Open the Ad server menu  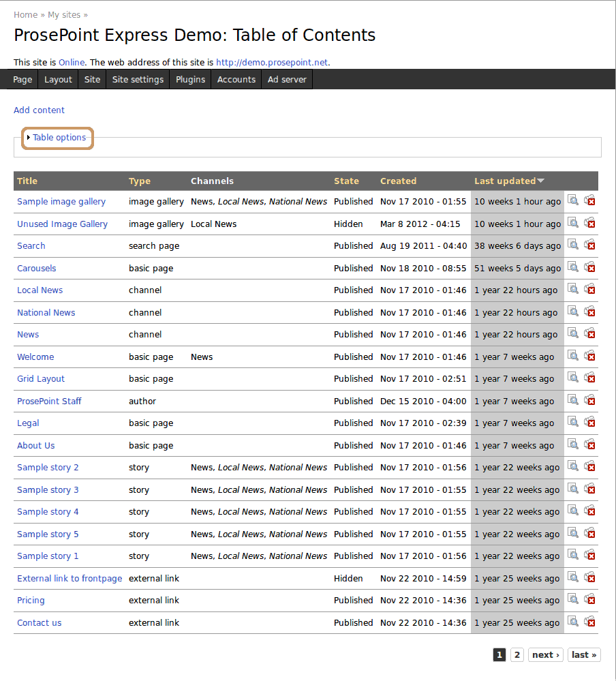[287, 80]
